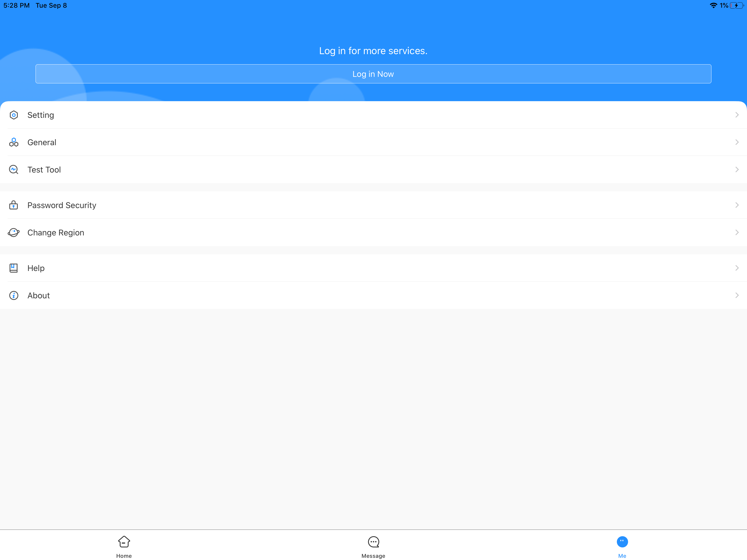Click the 5:28 PM clock in status bar
Image resolution: width=747 pixels, height=560 pixels.
coord(17,5)
